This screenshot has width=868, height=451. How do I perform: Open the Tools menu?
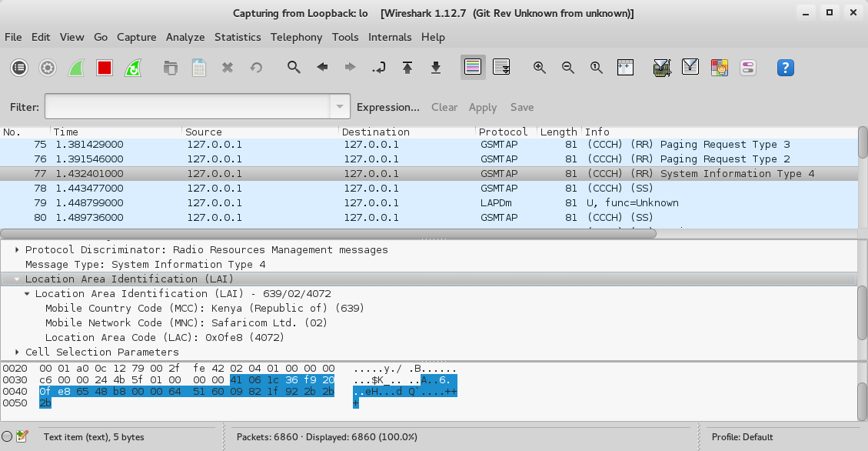(x=345, y=37)
